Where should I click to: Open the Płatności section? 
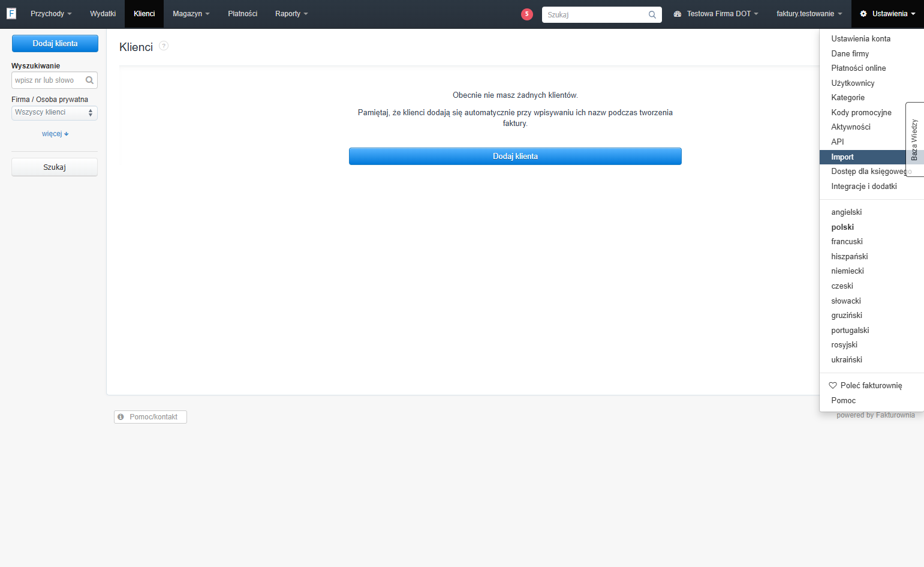pos(243,14)
